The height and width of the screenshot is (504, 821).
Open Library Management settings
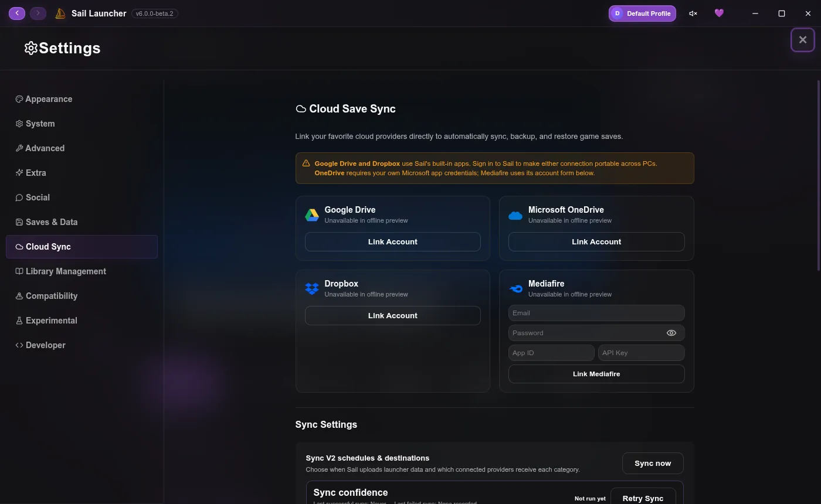[x=82, y=271]
